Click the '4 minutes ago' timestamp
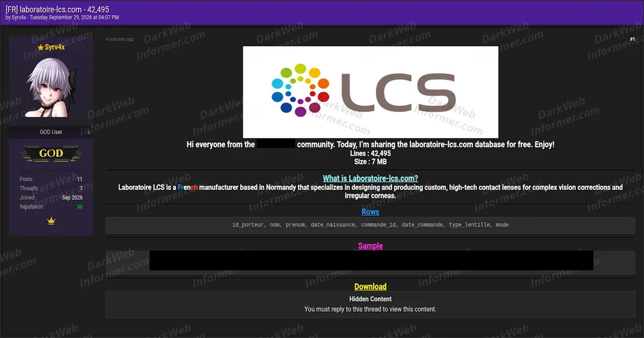 120,39
